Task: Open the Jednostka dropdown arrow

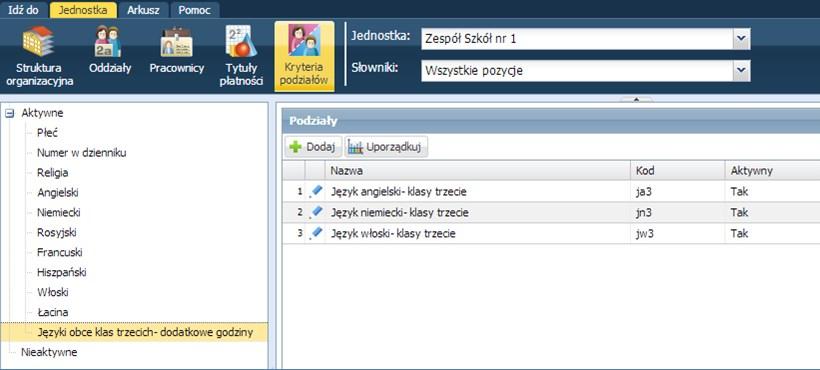Action: coord(741,39)
